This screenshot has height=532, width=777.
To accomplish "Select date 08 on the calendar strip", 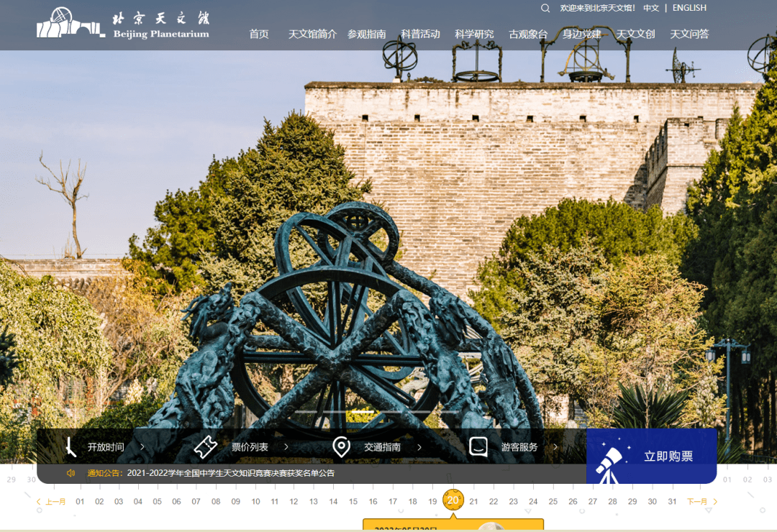I will point(216,501).
